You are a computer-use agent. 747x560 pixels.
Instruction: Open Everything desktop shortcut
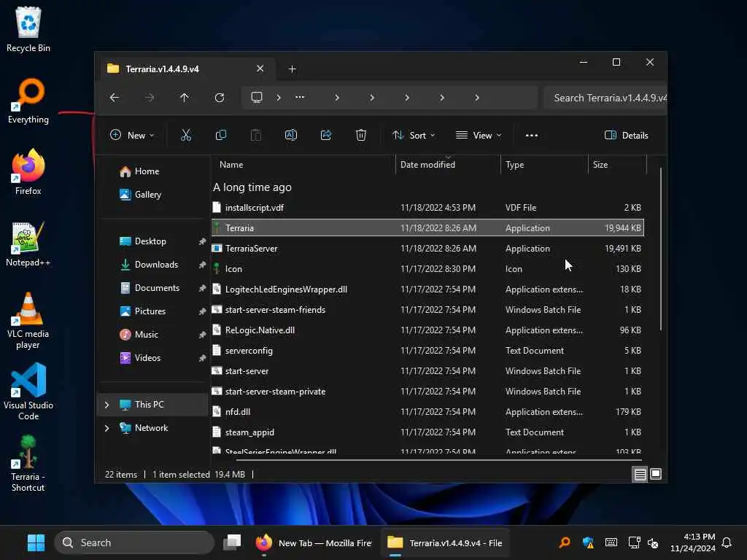pyautogui.click(x=28, y=101)
